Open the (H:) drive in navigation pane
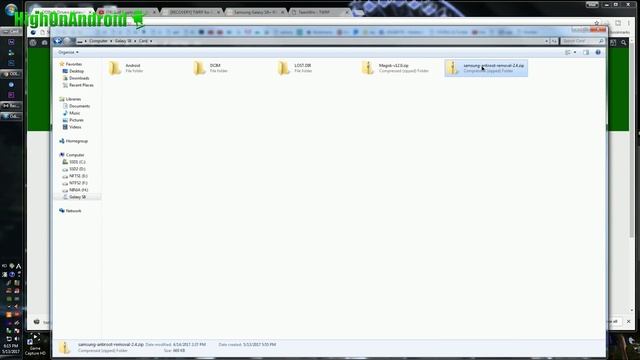Screen dimensions: 640x360 coord(75,190)
